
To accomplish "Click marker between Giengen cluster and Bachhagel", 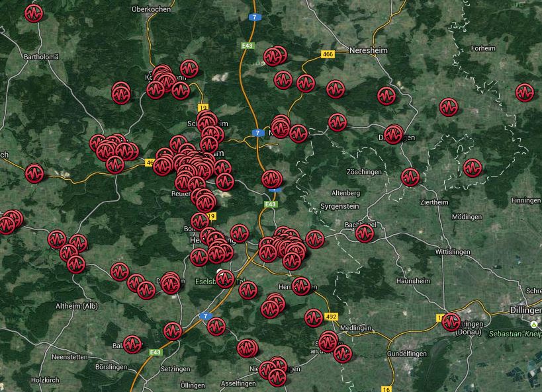I will click(x=315, y=239).
